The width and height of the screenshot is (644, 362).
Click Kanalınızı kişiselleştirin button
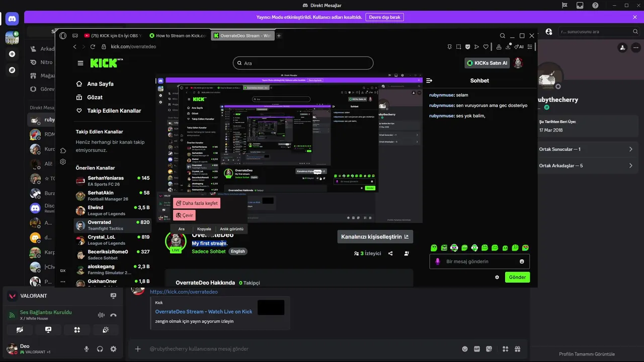[375, 237]
